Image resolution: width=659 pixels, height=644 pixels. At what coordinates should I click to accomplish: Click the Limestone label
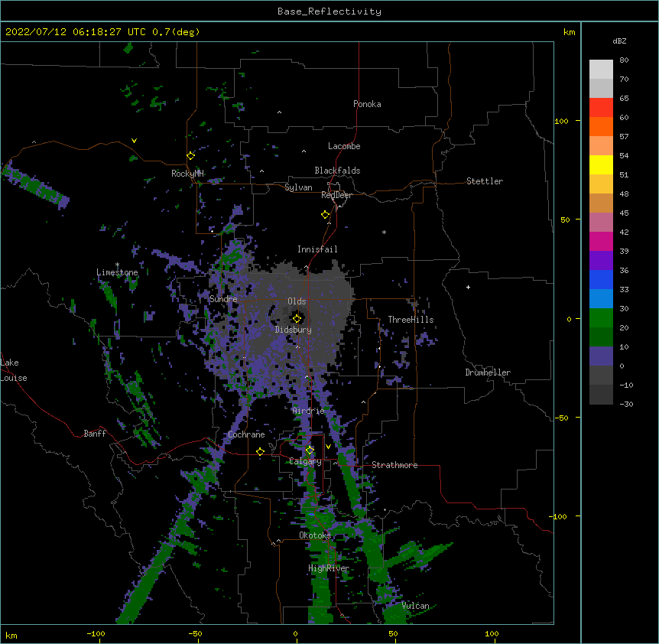(117, 272)
